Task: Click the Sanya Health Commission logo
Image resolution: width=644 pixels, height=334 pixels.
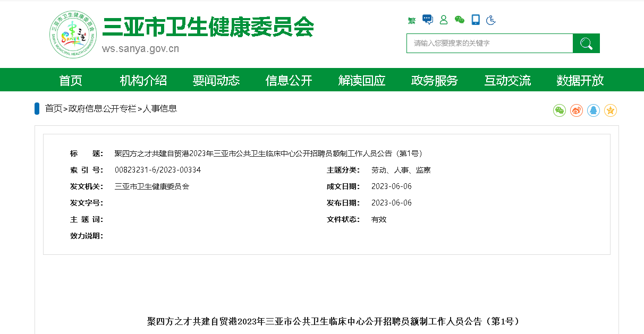Action: pos(73,35)
